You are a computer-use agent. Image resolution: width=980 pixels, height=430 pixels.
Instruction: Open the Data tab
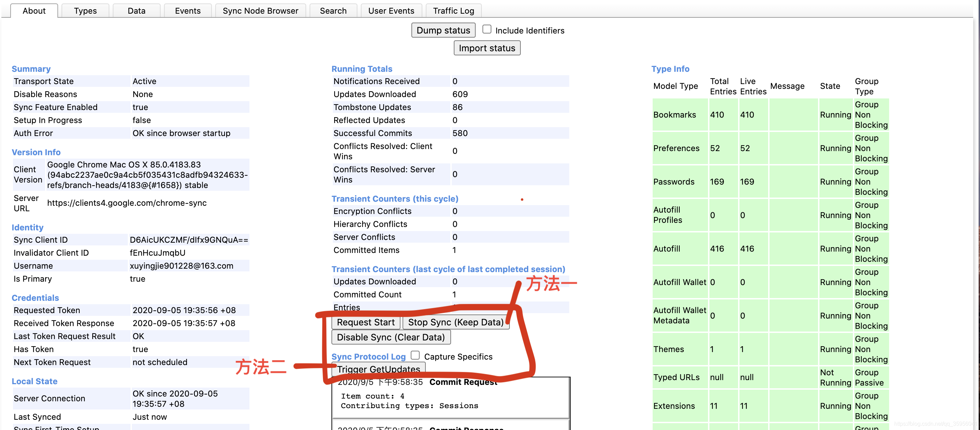(136, 11)
